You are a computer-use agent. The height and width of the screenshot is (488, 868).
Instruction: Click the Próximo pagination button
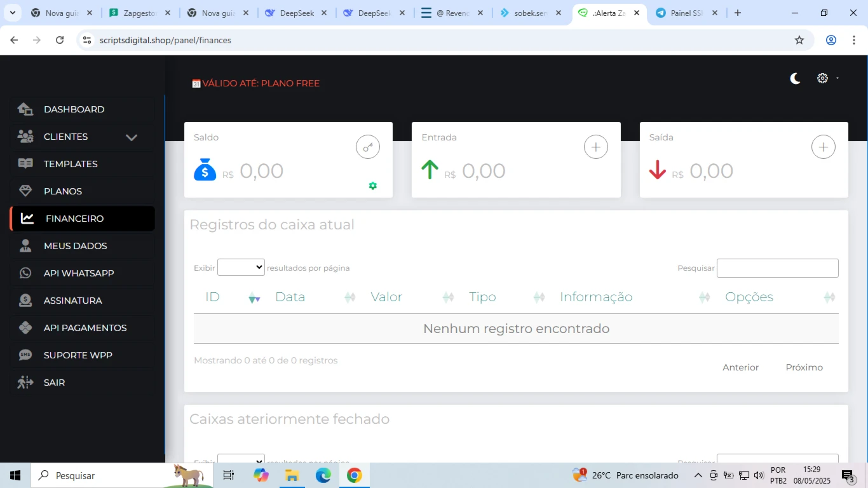pos(804,367)
